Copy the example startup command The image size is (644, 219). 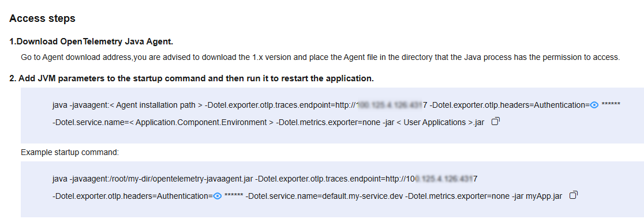(x=574, y=195)
